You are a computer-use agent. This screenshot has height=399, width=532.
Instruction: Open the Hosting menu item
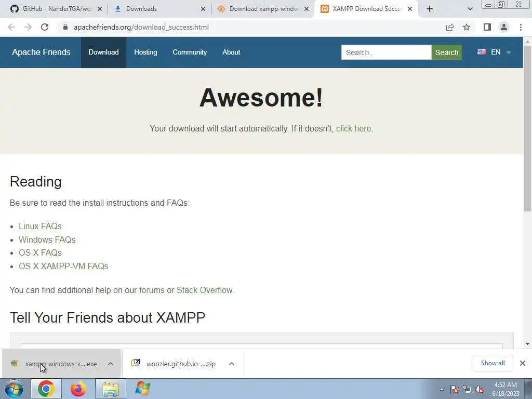tap(145, 52)
